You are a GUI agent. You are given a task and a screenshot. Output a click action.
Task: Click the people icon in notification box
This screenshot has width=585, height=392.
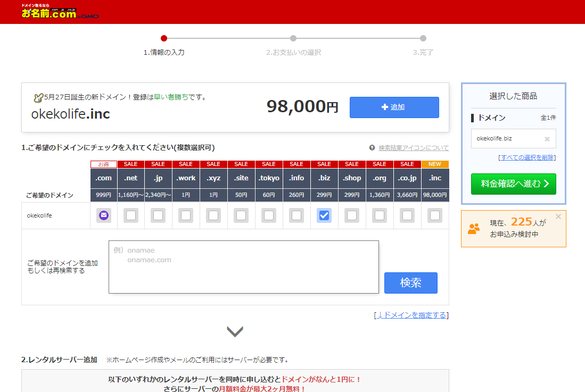(473, 229)
